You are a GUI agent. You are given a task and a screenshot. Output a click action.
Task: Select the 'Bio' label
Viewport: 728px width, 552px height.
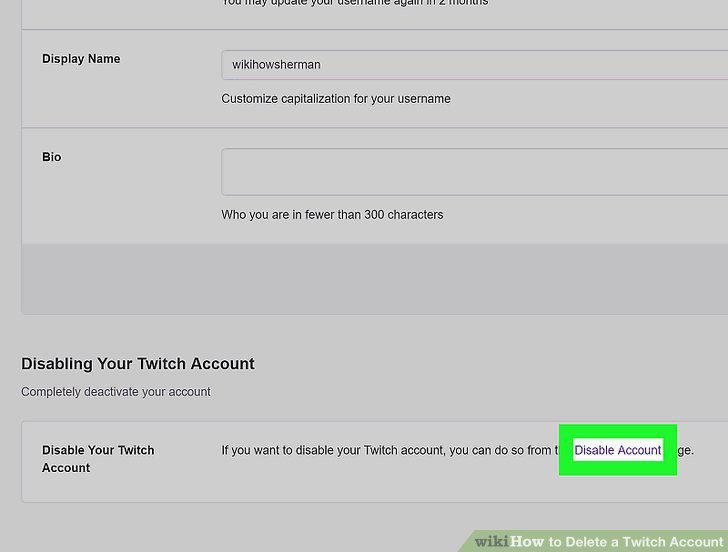[52, 157]
